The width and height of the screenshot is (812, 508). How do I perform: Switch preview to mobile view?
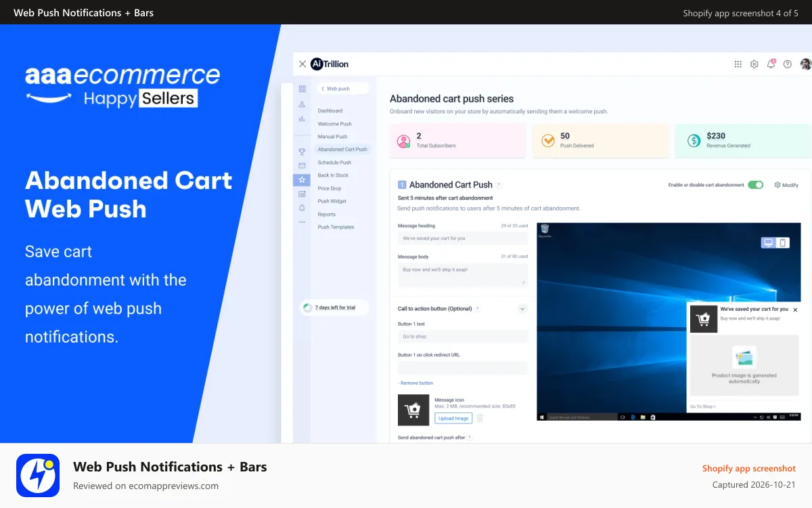783,242
